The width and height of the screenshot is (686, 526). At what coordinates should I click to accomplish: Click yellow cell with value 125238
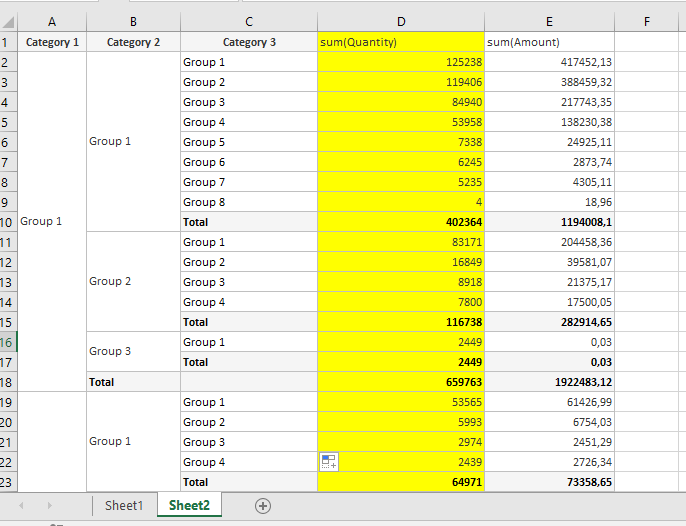(x=400, y=62)
